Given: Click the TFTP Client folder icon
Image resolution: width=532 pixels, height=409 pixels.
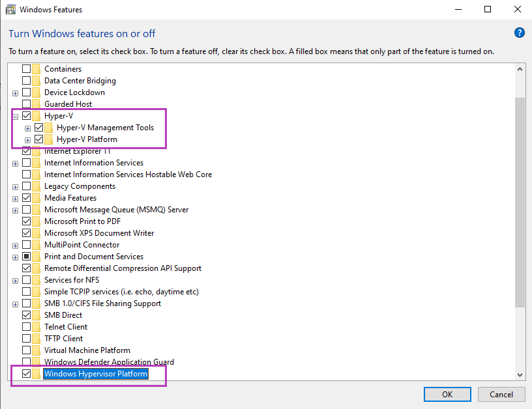Looking at the screenshot, I should point(36,339).
